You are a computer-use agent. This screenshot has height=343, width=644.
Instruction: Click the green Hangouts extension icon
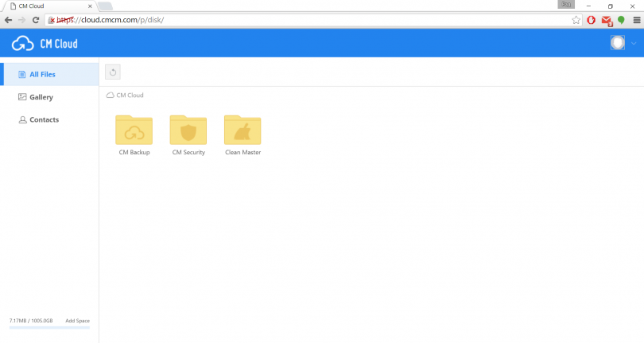point(621,19)
